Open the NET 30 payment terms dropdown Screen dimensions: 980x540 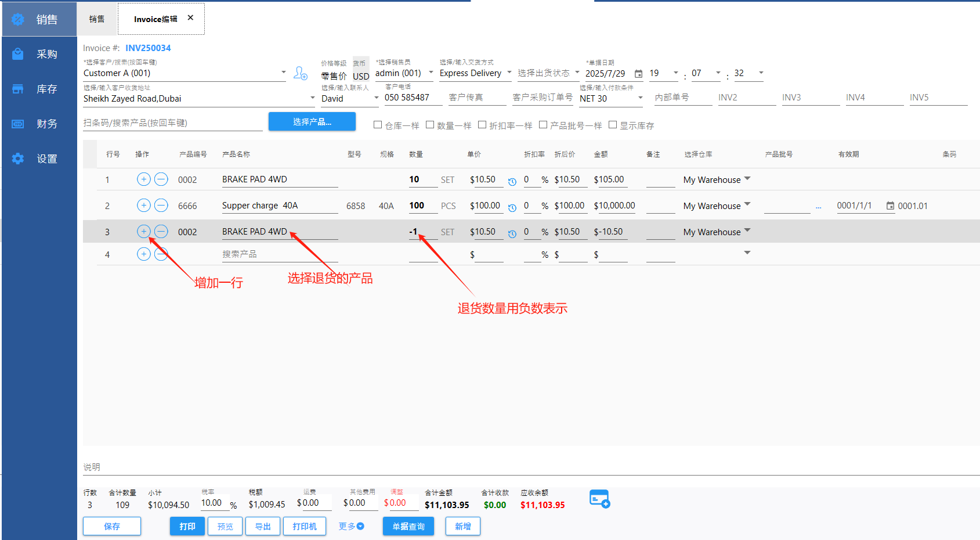click(641, 98)
